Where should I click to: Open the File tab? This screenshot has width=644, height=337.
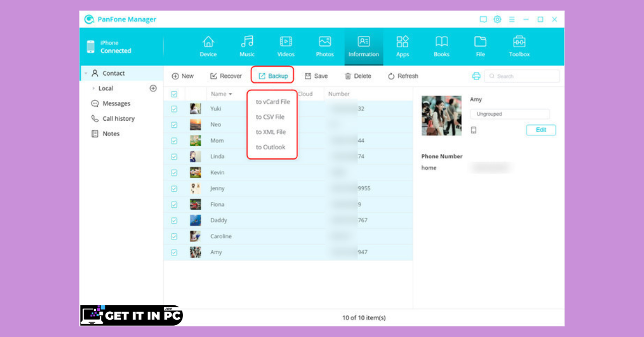480,47
